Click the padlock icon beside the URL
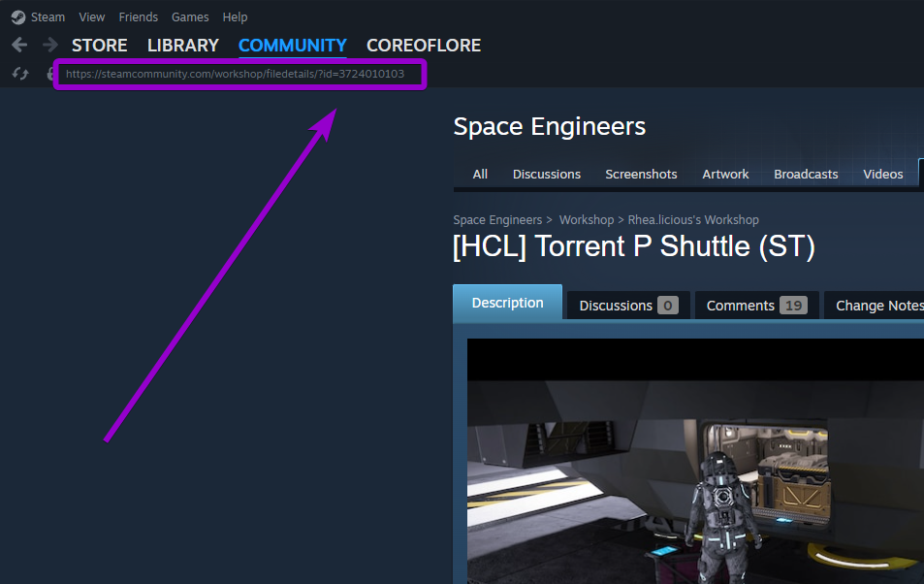Image resolution: width=924 pixels, height=584 pixels. [x=50, y=74]
